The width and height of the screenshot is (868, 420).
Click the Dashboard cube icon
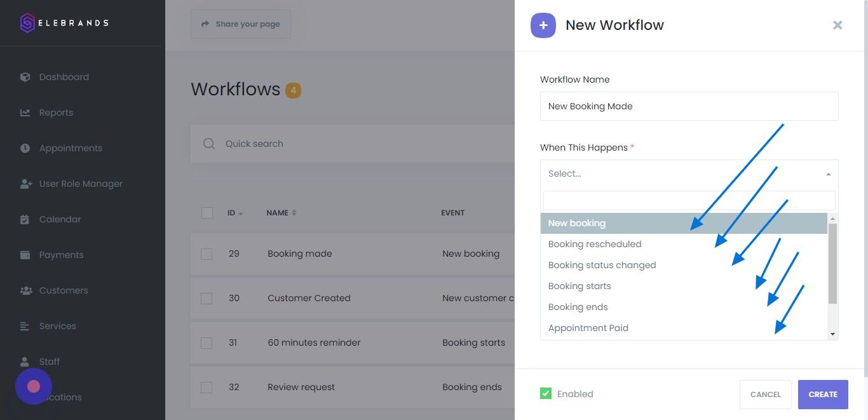click(x=25, y=77)
